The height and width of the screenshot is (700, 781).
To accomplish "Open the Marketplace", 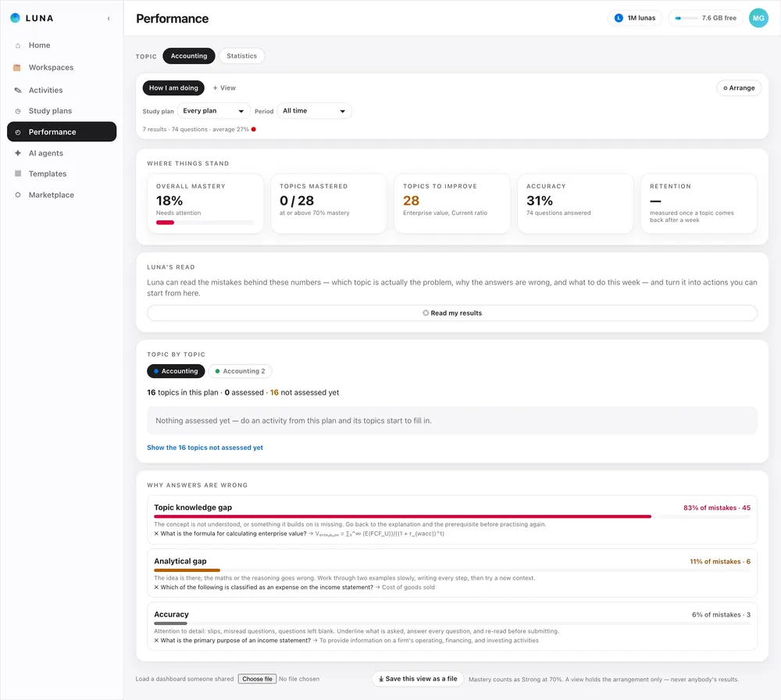I will 62,195.
